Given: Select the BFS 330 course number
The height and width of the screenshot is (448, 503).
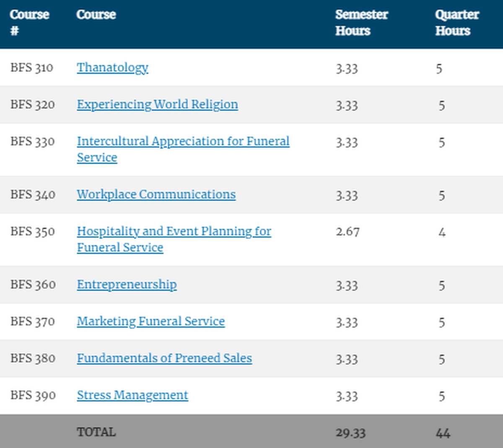Looking at the screenshot, I should click(x=33, y=141).
